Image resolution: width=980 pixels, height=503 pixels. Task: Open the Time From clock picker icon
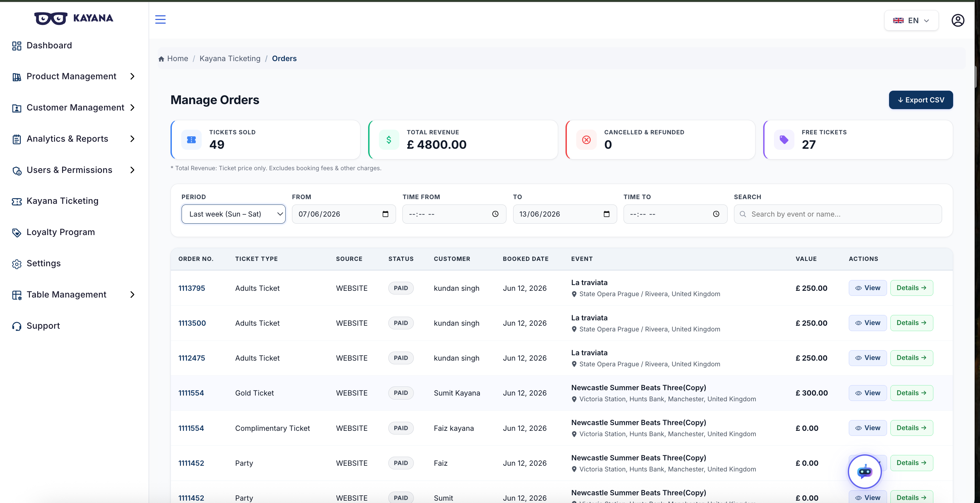[x=495, y=214]
